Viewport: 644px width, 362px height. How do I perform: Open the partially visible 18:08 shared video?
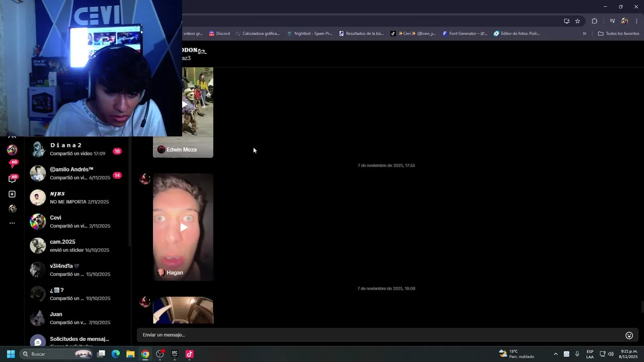pyautogui.click(x=183, y=310)
